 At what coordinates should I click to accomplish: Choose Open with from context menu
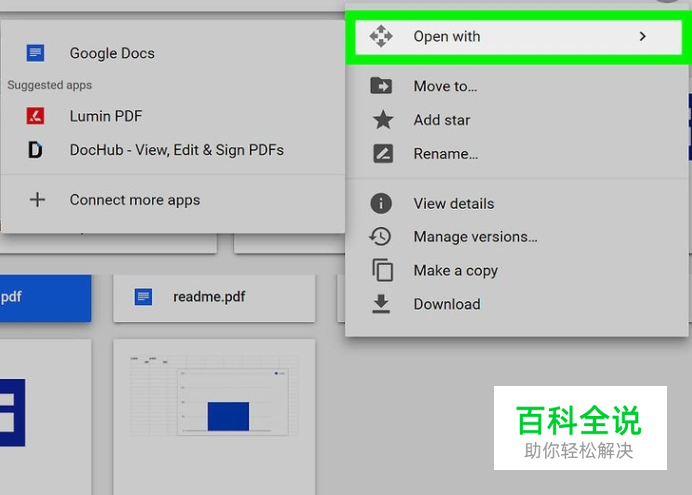519,37
